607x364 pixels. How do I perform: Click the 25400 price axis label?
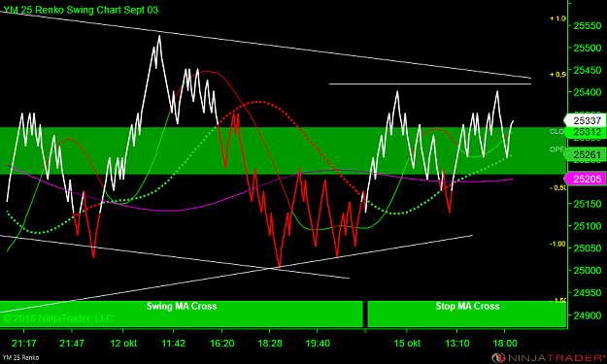pos(588,93)
